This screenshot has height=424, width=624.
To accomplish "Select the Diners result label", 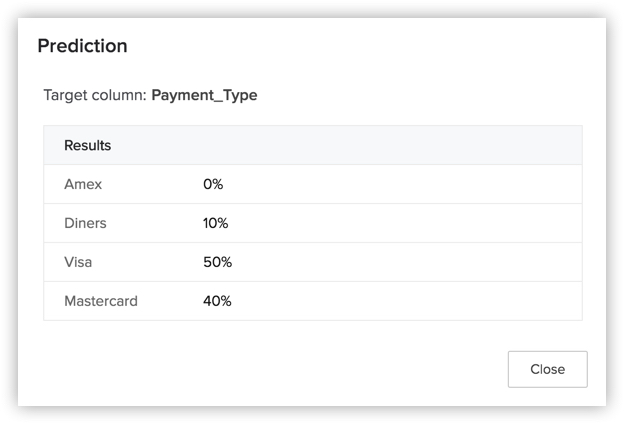I will 85,223.
